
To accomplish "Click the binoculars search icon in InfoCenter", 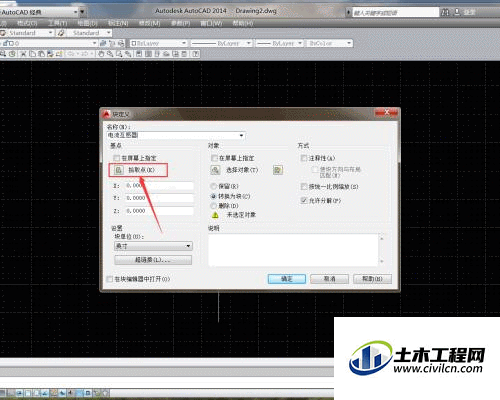I will (445, 12).
